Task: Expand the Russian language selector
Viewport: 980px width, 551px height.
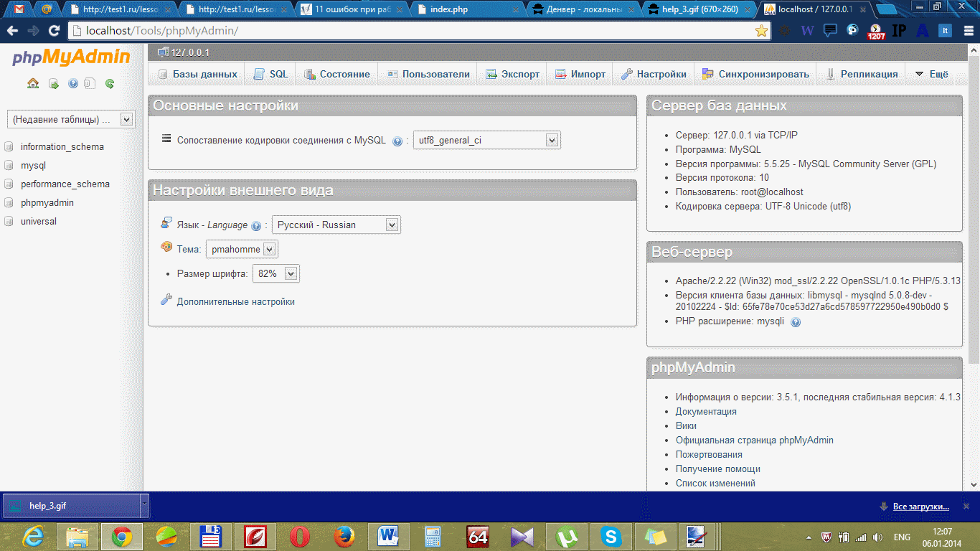Action: click(336, 225)
